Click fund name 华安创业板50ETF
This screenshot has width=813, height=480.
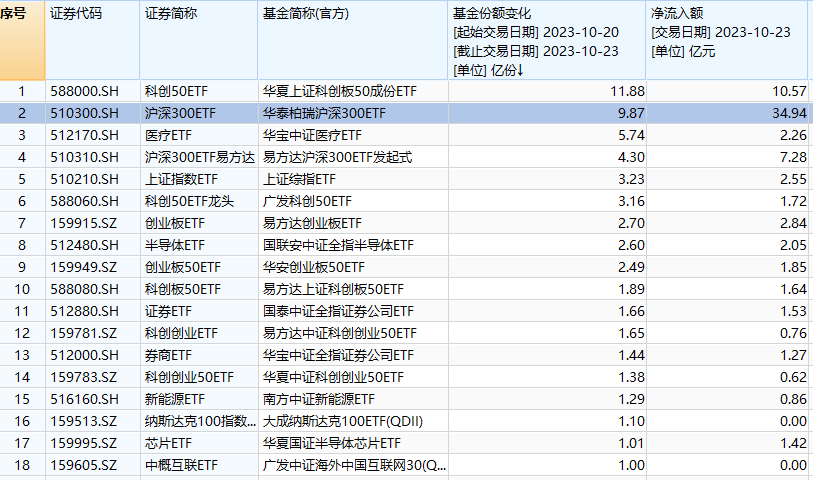314,267
